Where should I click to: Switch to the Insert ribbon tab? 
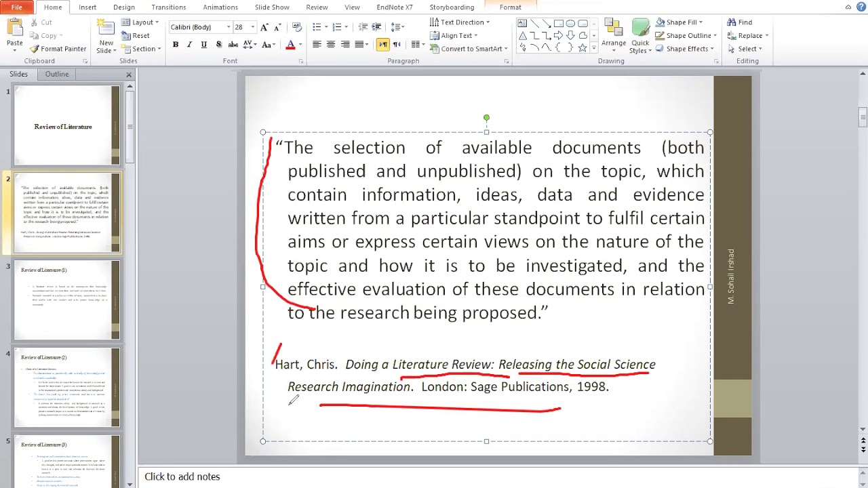point(87,7)
